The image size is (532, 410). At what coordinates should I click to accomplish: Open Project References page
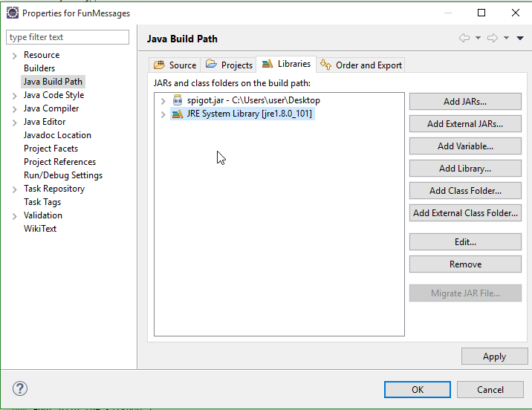(x=59, y=162)
